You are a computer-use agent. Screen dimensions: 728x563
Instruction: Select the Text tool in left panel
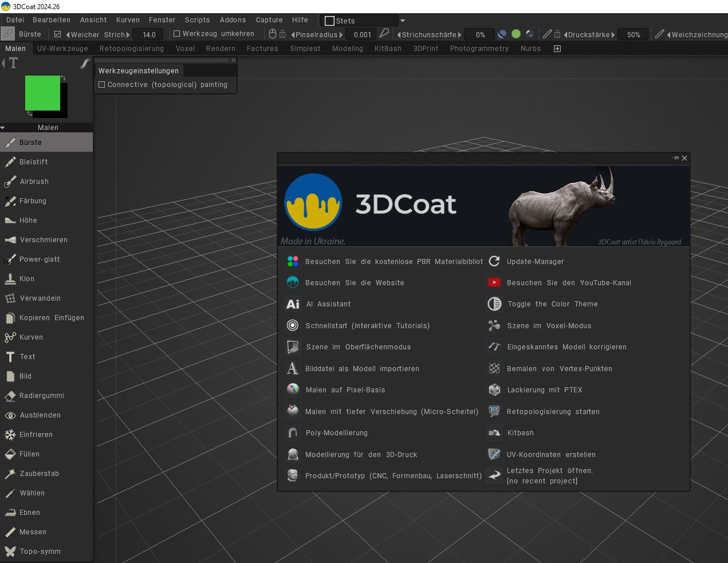46,357
